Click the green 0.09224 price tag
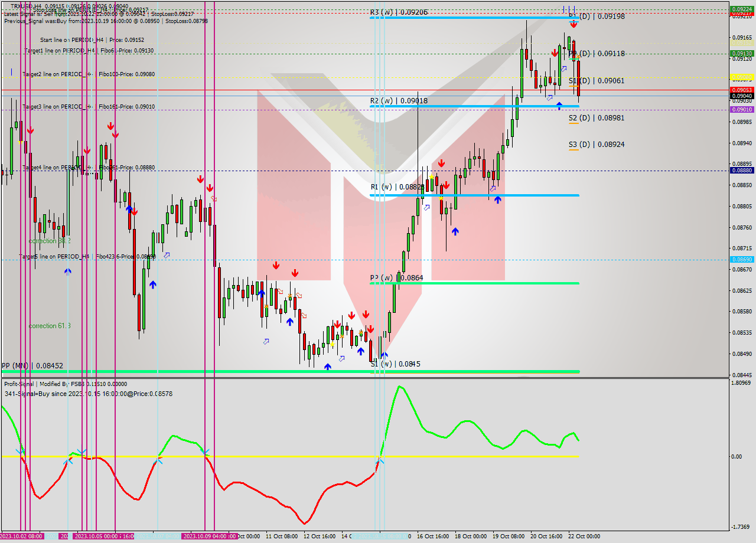Viewport: 756px width, 543px height. [742, 9]
